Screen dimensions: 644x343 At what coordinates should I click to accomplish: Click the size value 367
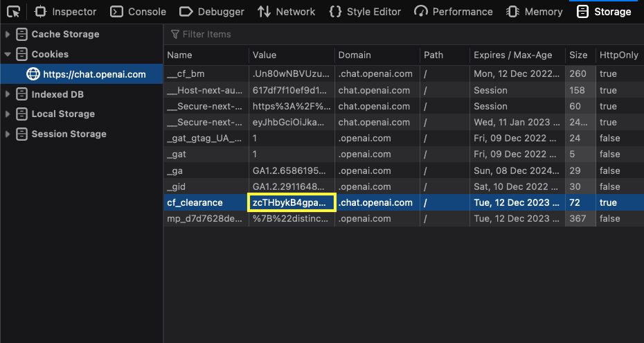(578, 218)
